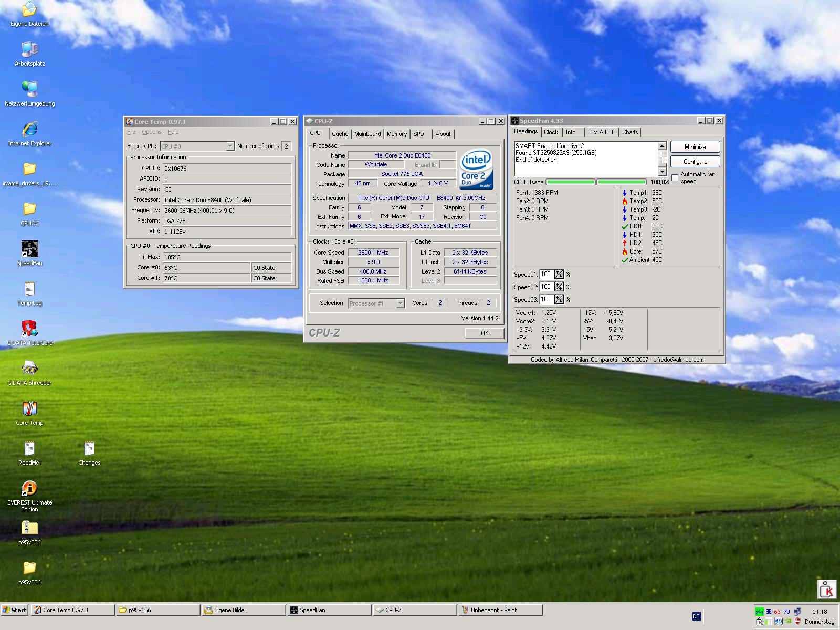Open the File menu in Core Temp
The image size is (840, 630).
click(131, 132)
